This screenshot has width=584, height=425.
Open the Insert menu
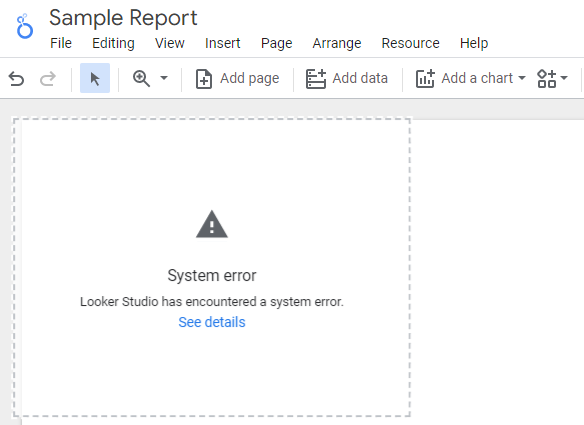tap(222, 43)
